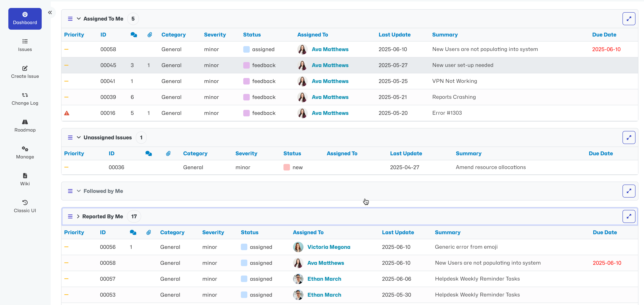The height and width of the screenshot is (305, 644).
Task: Switch to Classic UI
Action: (x=25, y=206)
